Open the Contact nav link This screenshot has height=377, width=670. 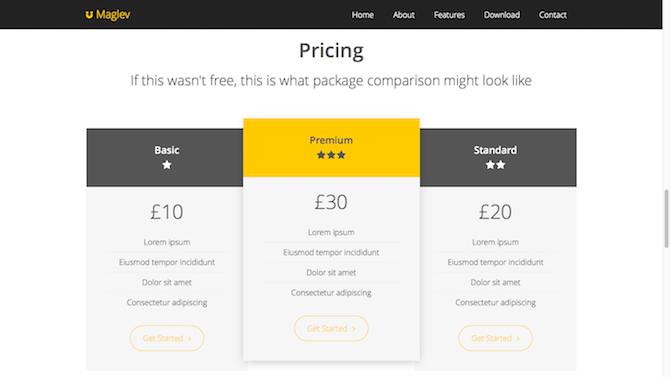point(552,15)
